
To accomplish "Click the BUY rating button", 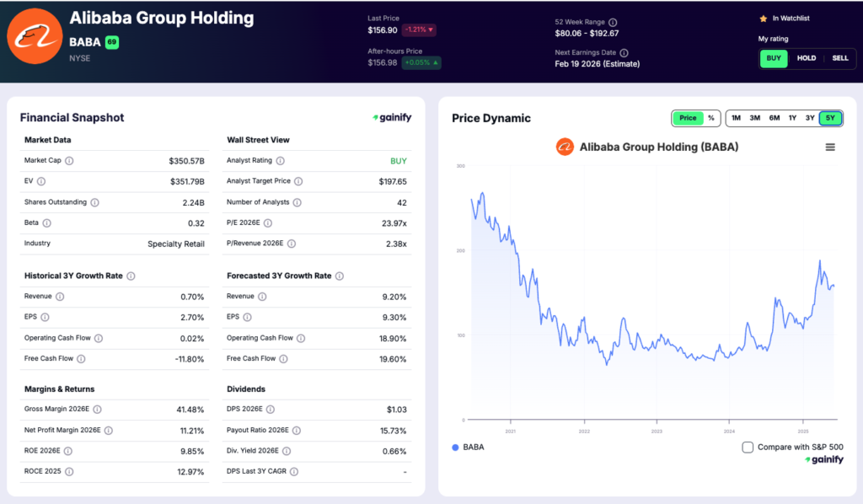I will pos(773,58).
